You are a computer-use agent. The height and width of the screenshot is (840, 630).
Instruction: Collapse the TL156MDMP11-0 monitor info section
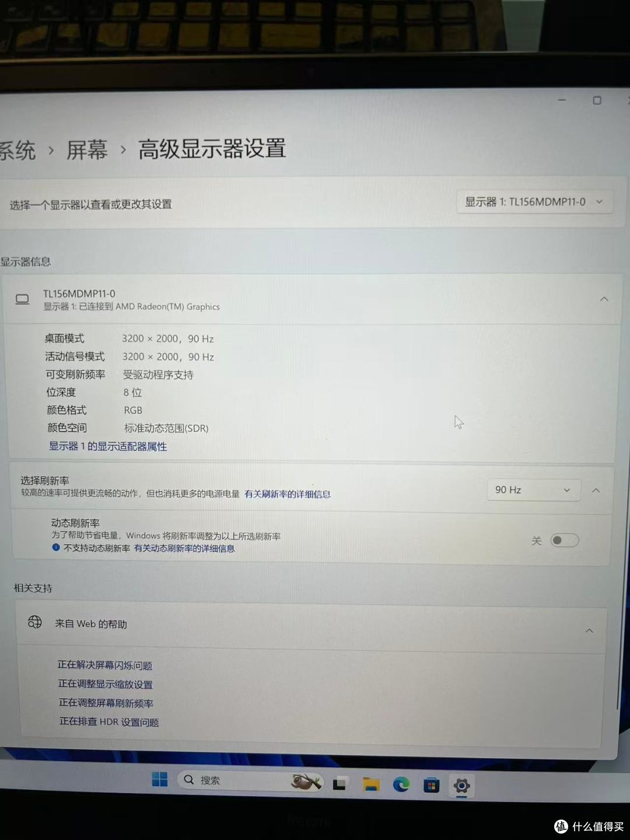point(604,299)
